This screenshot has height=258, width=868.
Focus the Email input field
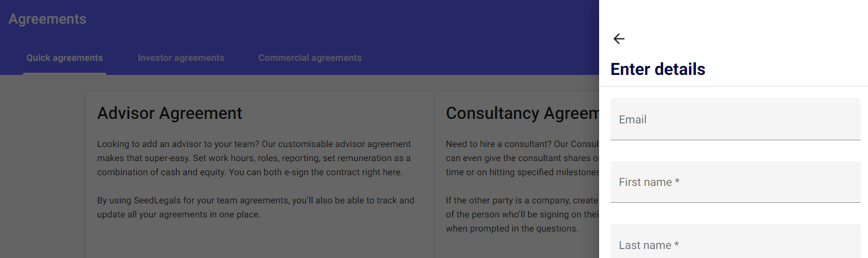[735, 119]
